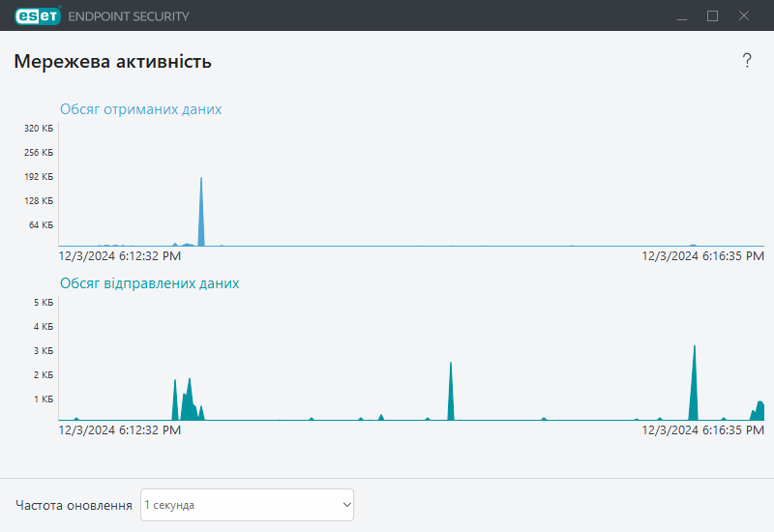The width and height of the screenshot is (774, 532).
Task: Click the 64 КБ axis label
Action: coord(41,225)
